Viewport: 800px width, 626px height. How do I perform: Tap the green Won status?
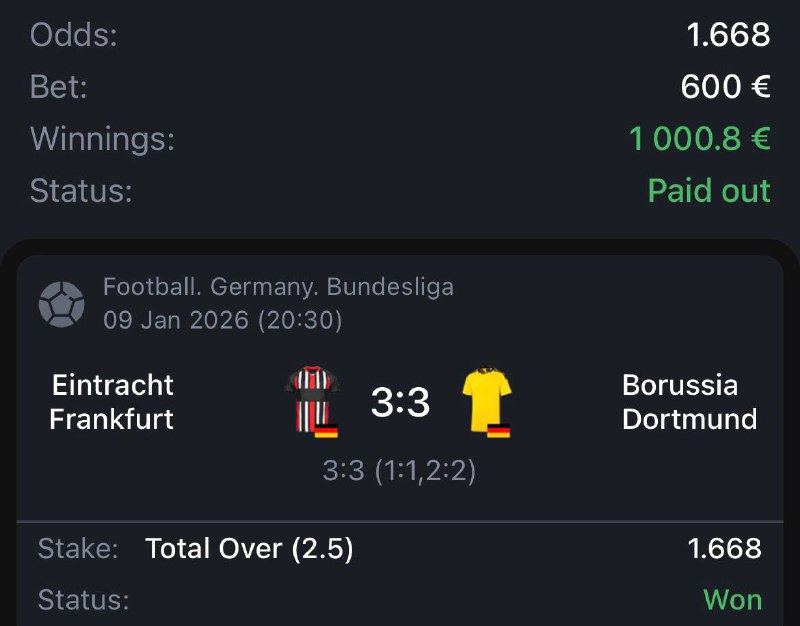pos(732,600)
